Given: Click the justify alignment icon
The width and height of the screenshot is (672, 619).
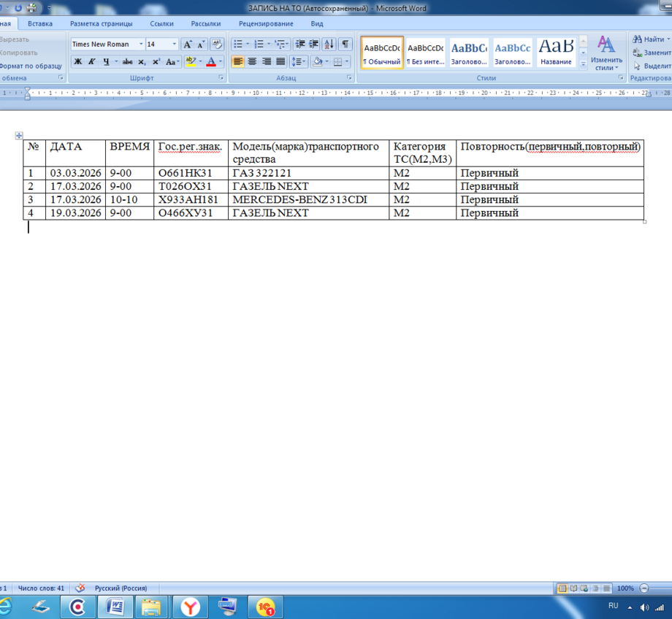Looking at the screenshot, I should click(280, 62).
